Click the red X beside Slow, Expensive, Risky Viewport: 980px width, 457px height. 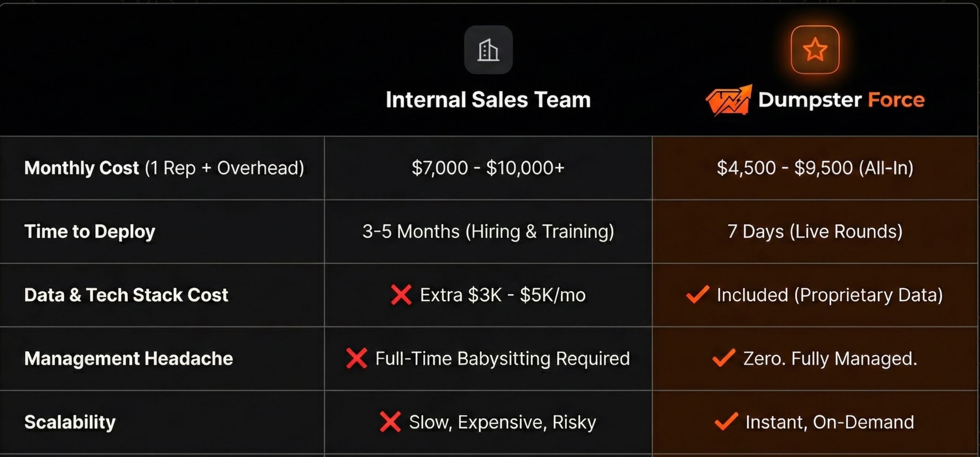click(390, 422)
